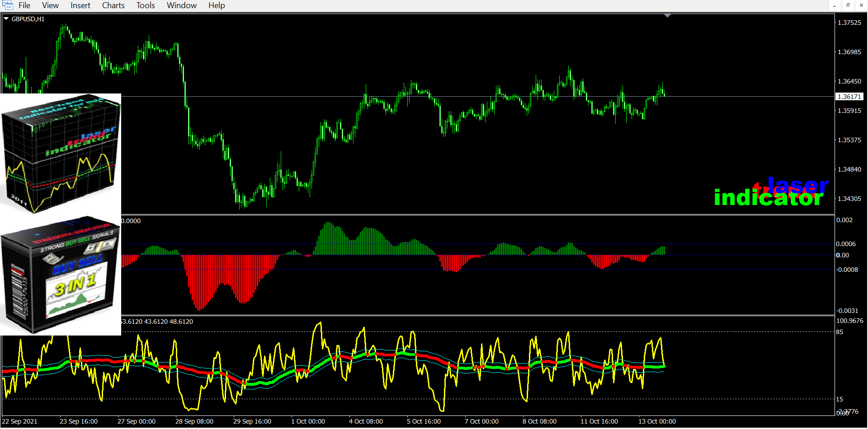Screen dimensions: 868x429
Task: Expand the GBPUSD,H1 chart dropdown arrow
Action: pos(6,19)
